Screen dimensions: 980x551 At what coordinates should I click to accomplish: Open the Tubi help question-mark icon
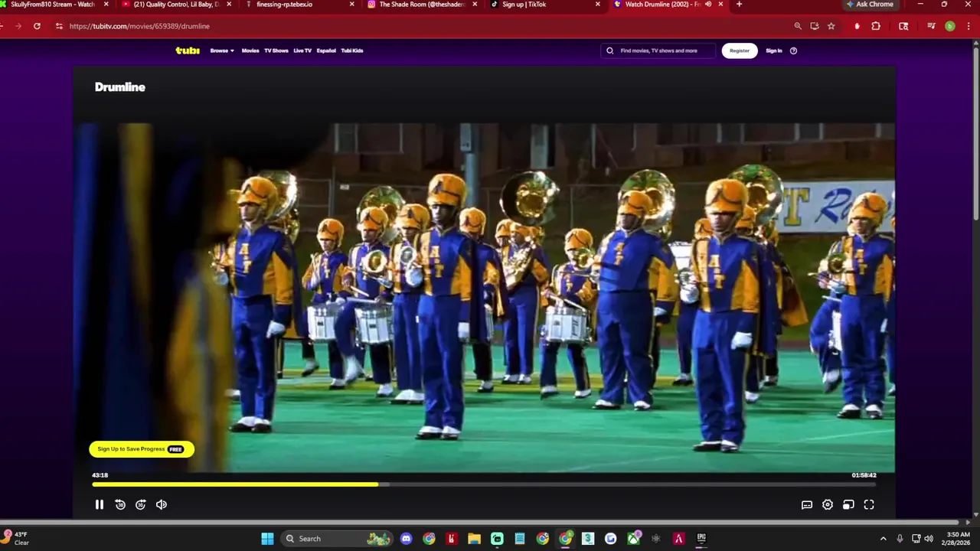coord(793,51)
